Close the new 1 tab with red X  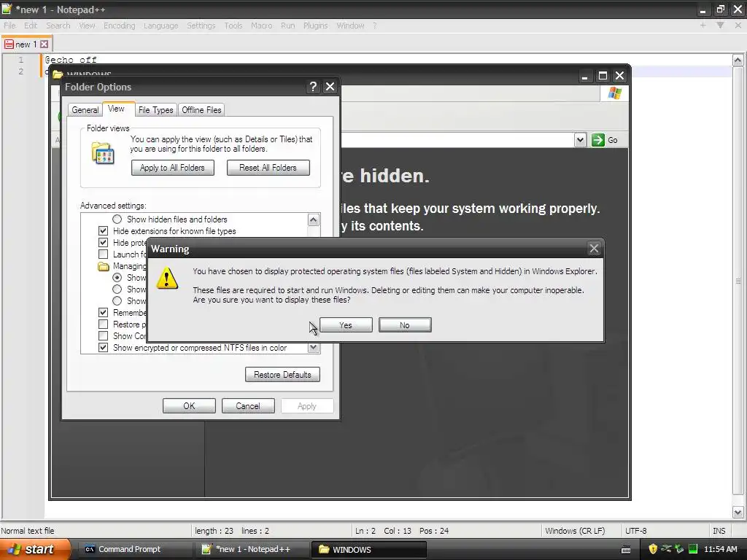[x=44, y=44]
